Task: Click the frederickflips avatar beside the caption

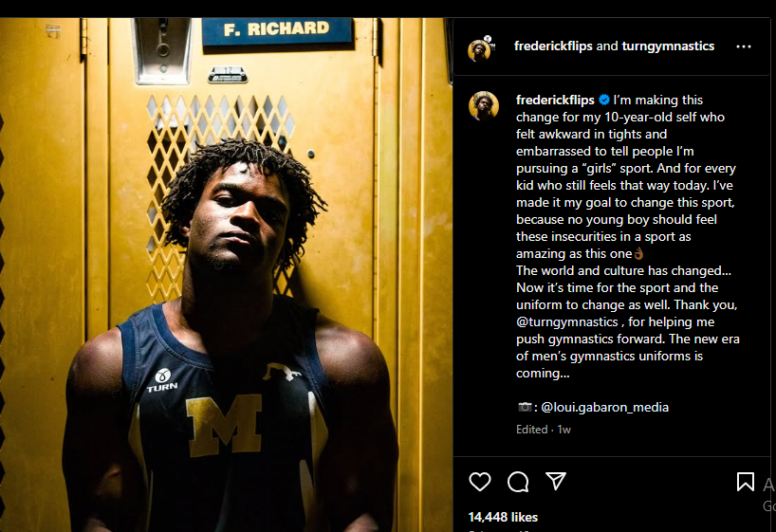Action: (x=484, y=105)
